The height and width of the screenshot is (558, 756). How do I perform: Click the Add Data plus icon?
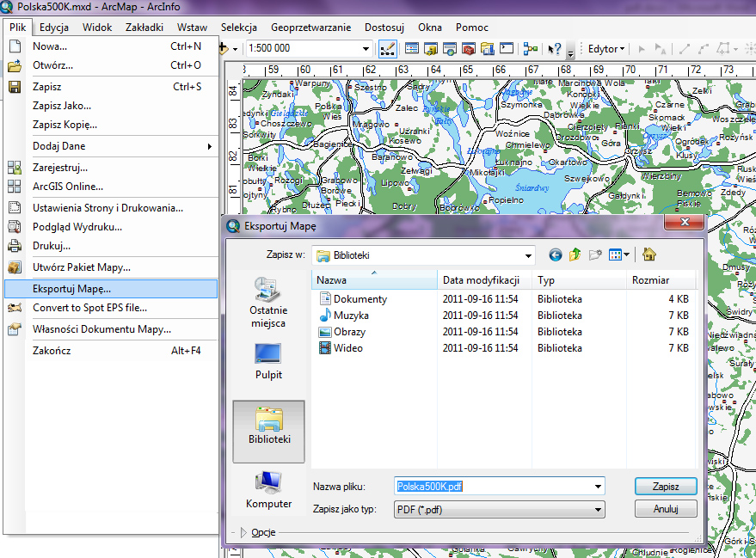(224, 49)
